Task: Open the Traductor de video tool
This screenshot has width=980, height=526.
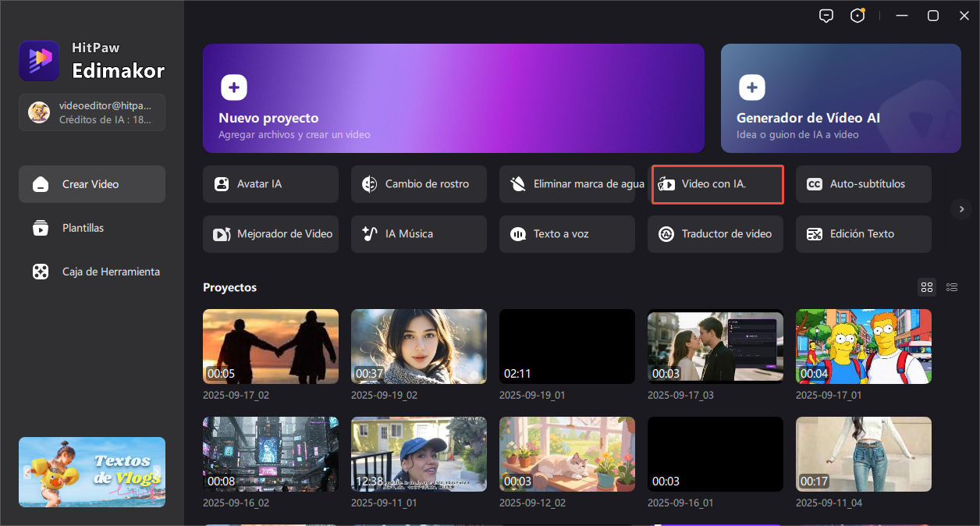Action: pos(715,234)
